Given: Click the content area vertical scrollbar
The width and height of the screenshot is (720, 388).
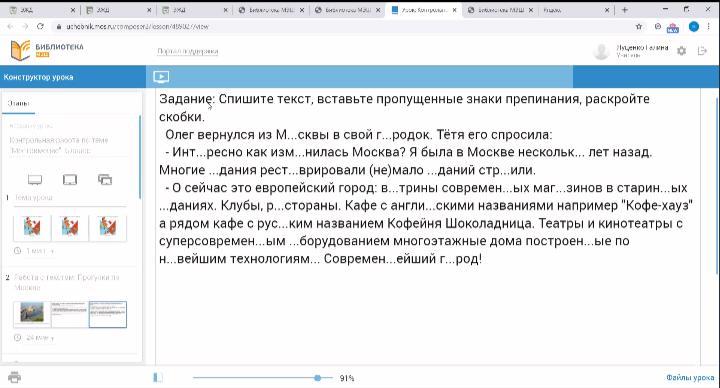Looking at the screenshot, I should 717,186.
